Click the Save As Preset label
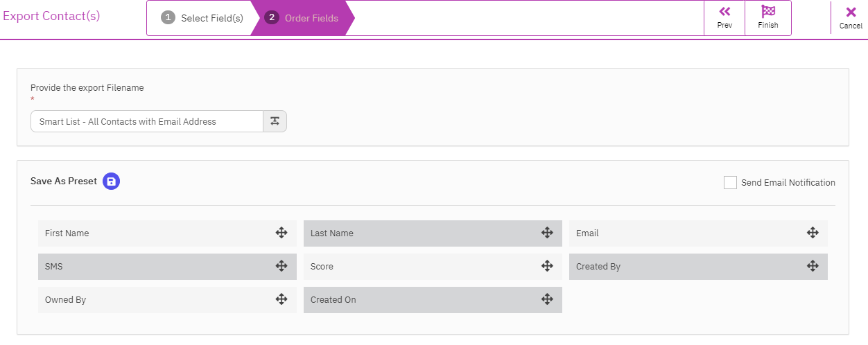Image resolution: width=868 pixels, height=345 pixels. tap(64, 181)
